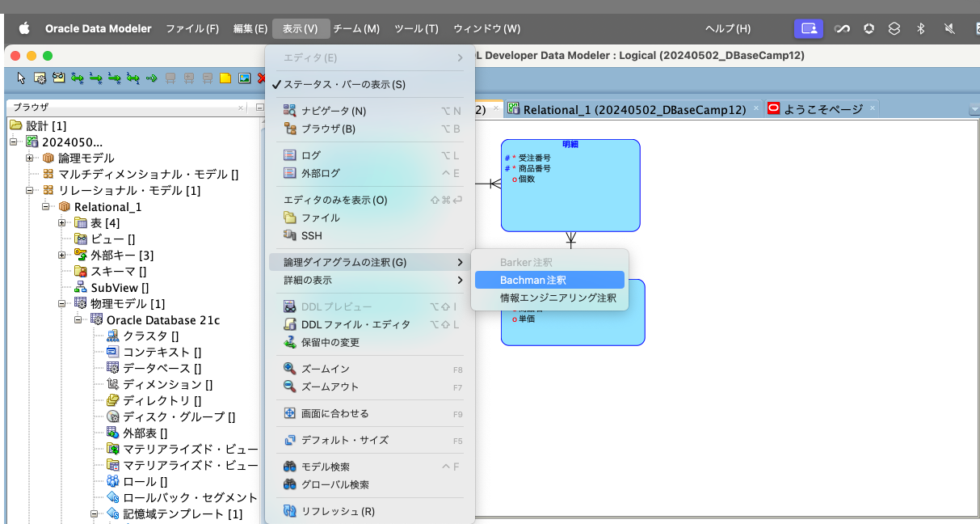Click the dotted green arc arrow tool
The width and height of the screenshot is (980, 524).
click(151, 78)
